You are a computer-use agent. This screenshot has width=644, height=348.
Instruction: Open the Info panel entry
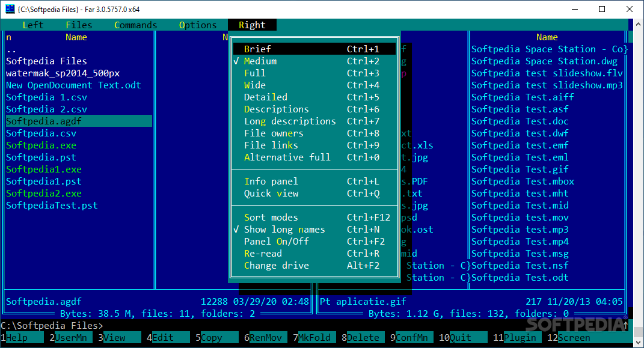[314, 182]
